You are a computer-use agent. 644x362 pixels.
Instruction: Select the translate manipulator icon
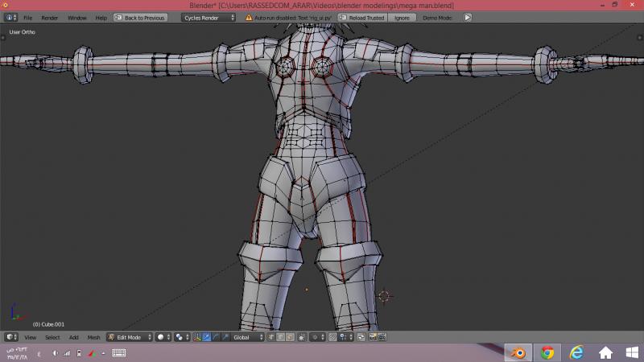207,337
